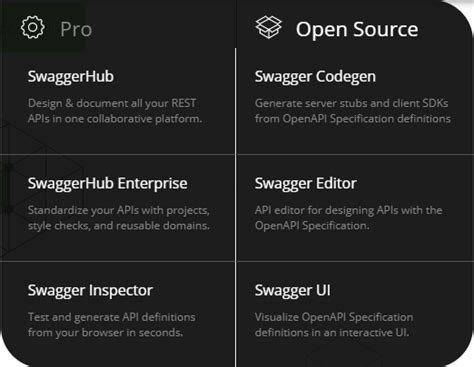Click 'definitions in an interactive UI' text
474x367 pixels.
point(332,333)
